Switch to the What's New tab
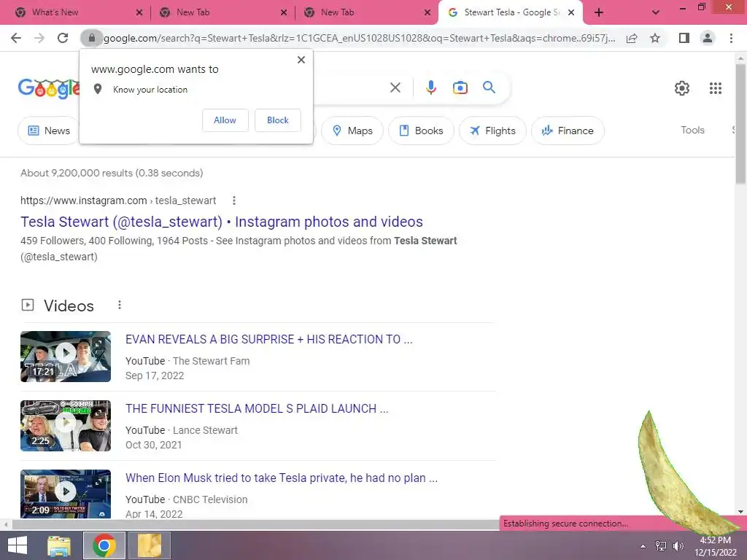Image resolution: width=747 pixels, height=560 pixels. [x=55, y=12]
